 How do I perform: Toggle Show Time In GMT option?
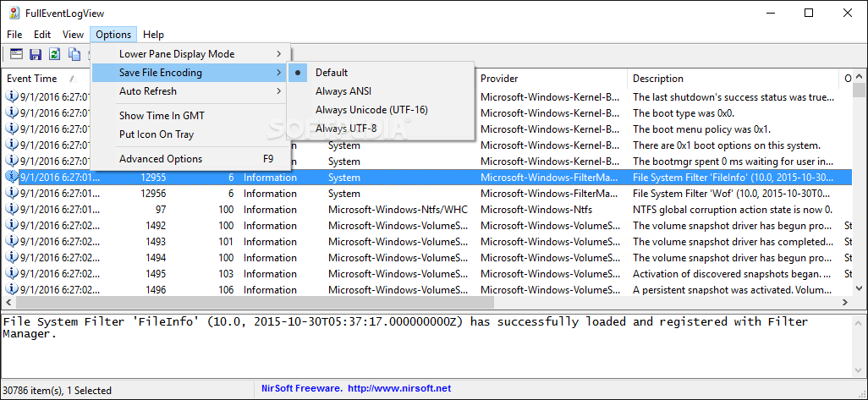190,116
